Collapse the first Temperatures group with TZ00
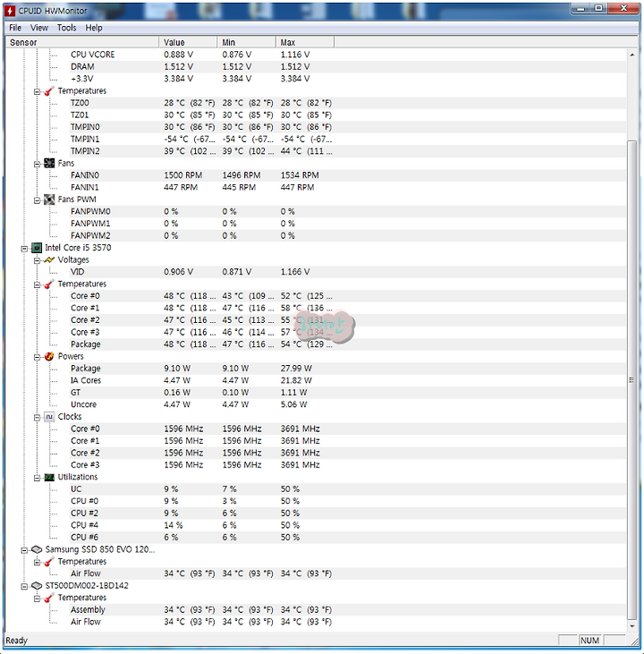The width and height of the screenshot is (644, 654). tap(38, 92)
